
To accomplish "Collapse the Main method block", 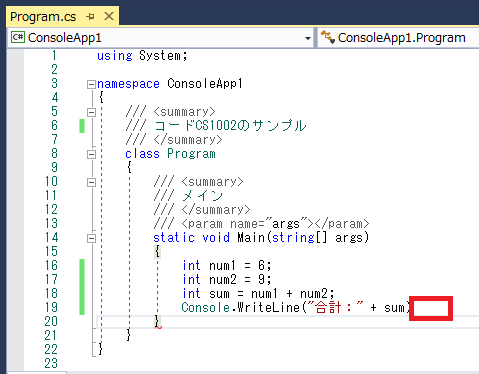I will tap(91, 238).
